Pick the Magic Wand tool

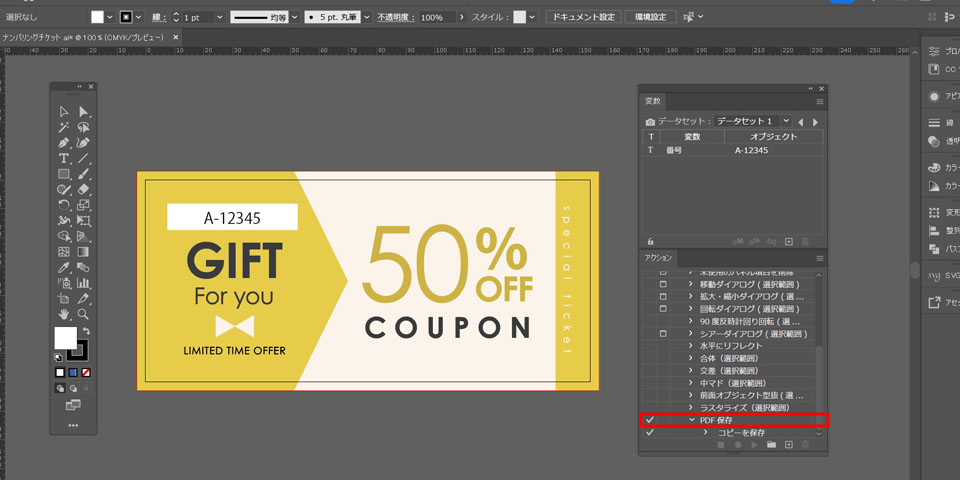(x=64, y=128)
